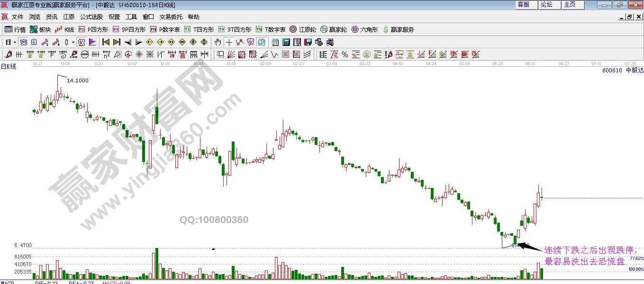Open the 交易委托 menu
Image resolution: width=644 pixels, height=284 pixels.
click(171, 17)
